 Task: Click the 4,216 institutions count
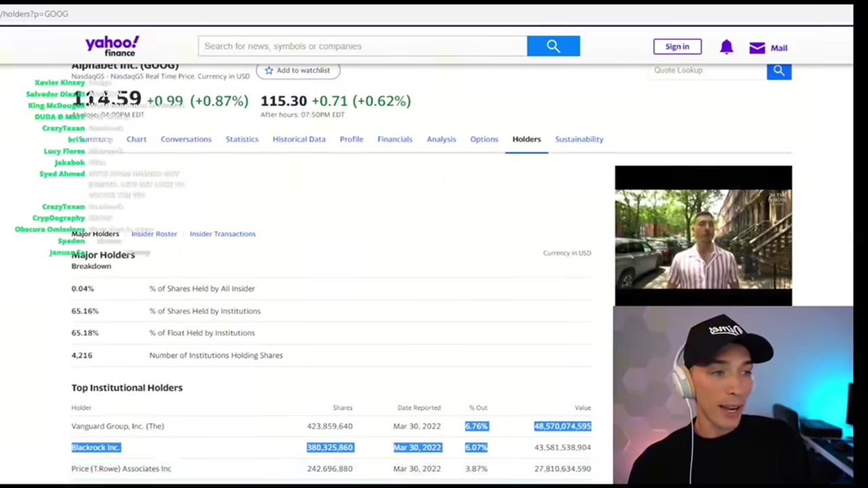[81, 355]
